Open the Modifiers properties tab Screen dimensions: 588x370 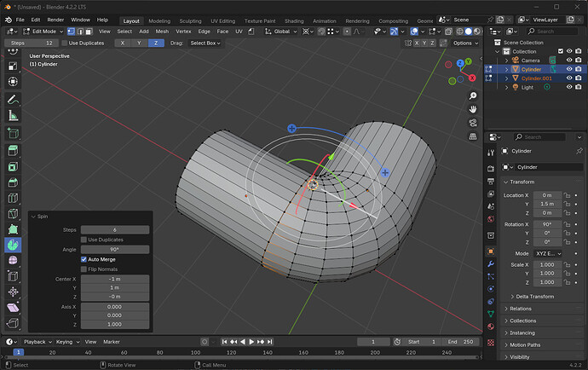(x=491, y=264)
